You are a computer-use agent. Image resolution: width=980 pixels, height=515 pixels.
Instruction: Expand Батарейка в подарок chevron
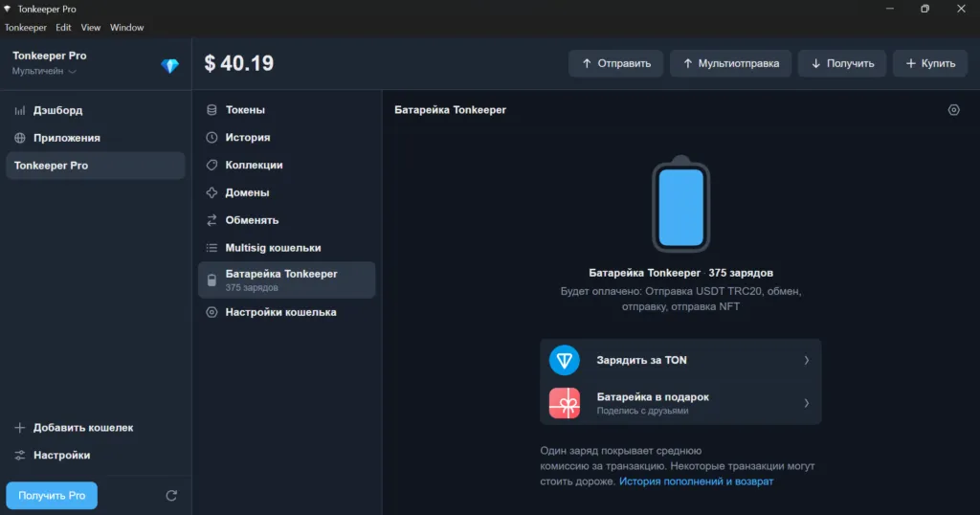pos(806,403)
